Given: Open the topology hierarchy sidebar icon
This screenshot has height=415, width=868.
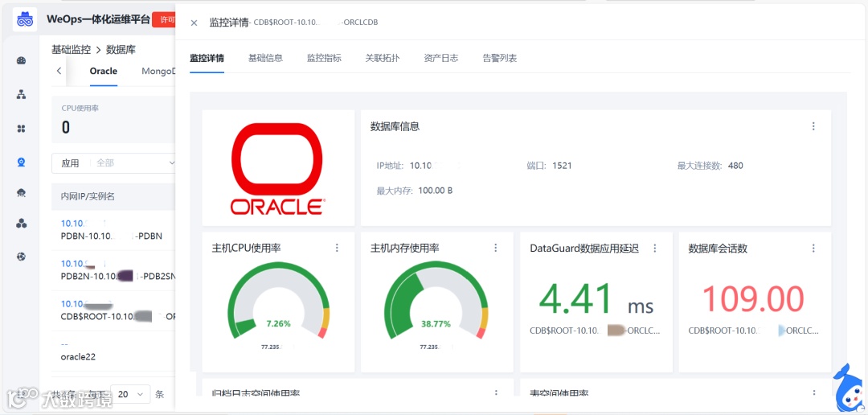Looking at the screenshot, I should (22, 95).
